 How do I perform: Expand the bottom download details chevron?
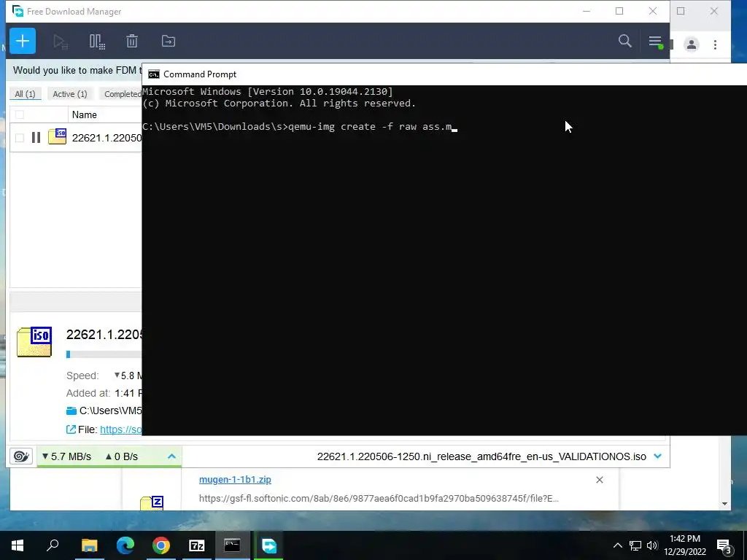[658, 456]
